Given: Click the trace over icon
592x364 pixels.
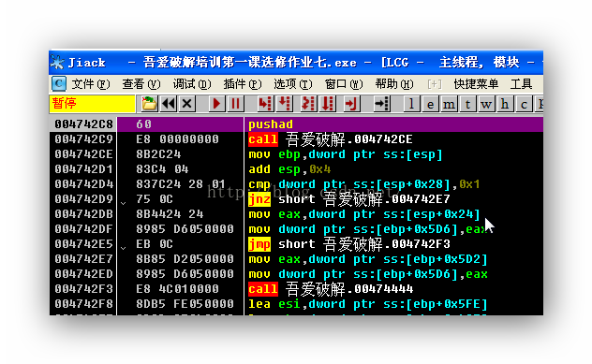Looking at the screenshot, I should [327, 104].
